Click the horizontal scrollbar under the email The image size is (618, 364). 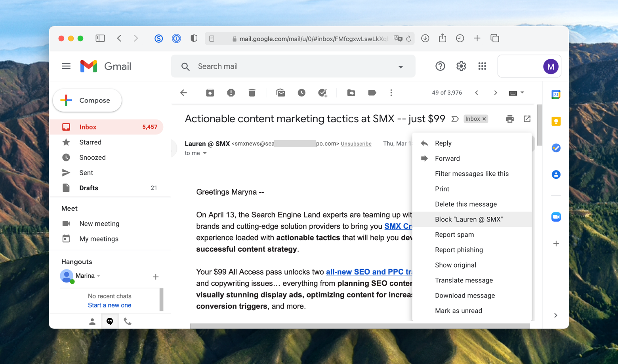click(x=360, y=326)
